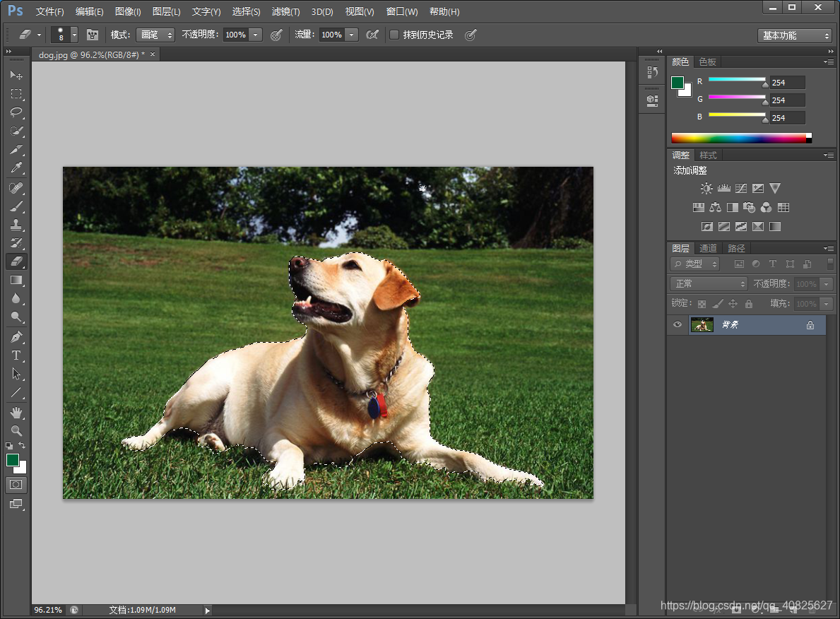Click the zoom percentage field in status bar

[48, 610]
